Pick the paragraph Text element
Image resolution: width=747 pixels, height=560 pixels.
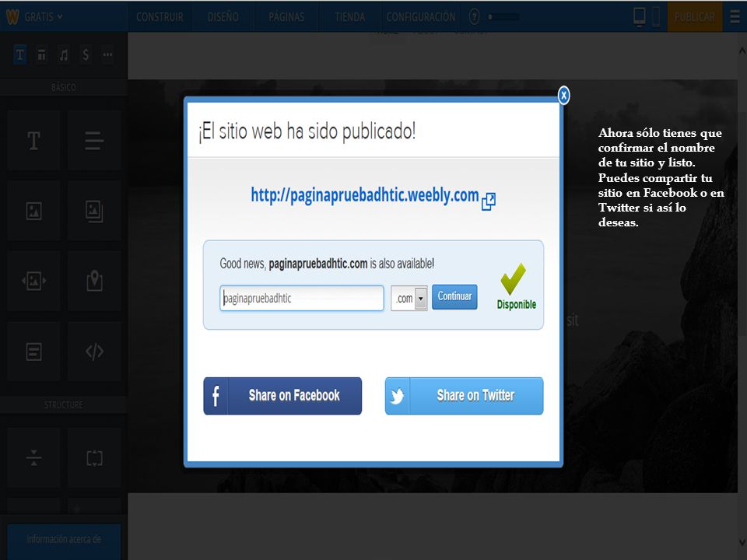[x=94, y=141]
